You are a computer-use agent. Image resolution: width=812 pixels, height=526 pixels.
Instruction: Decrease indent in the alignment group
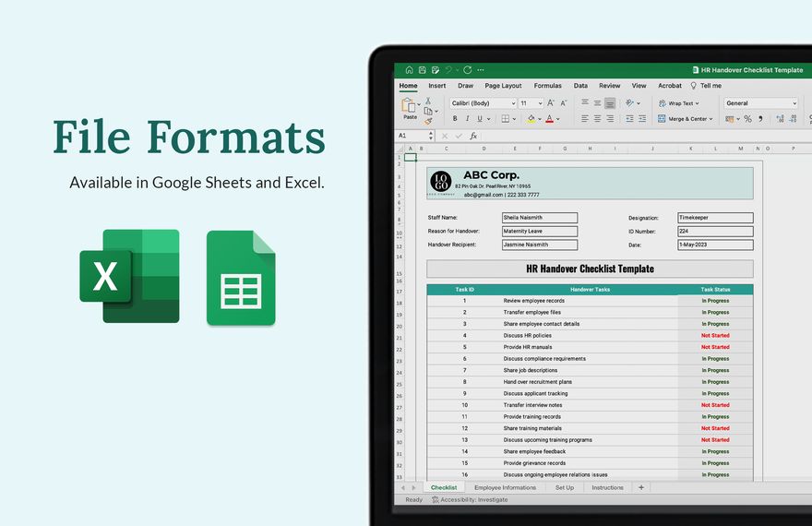(x=629, y=119)
